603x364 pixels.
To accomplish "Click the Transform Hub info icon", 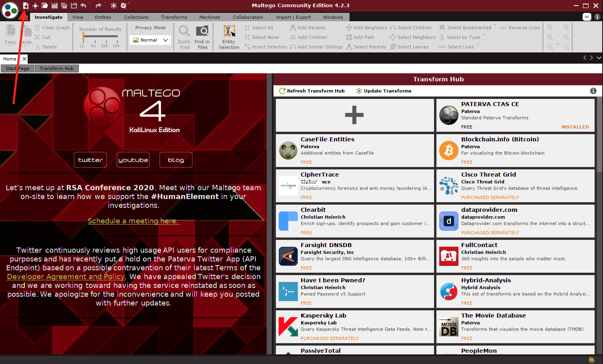I will click(x=593, y=91).
